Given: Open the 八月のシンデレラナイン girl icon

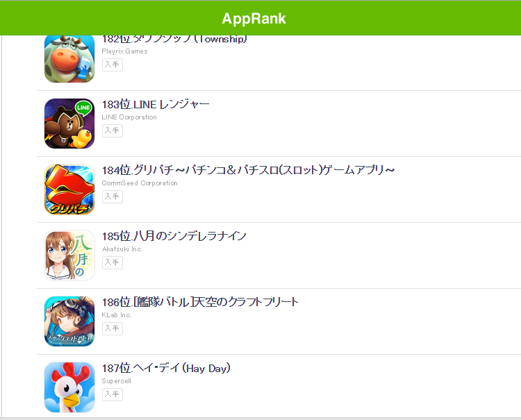Looking at the screenshot, I should [69, 255].
